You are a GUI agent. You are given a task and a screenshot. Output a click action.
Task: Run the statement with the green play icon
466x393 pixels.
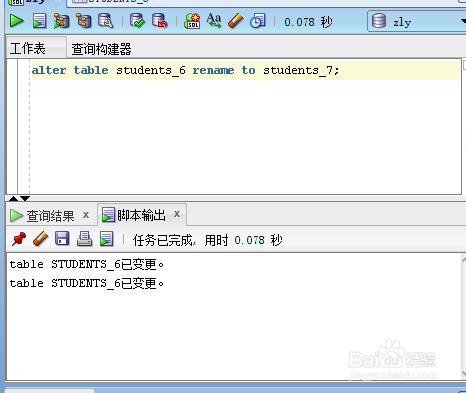[x=16, y=21]
